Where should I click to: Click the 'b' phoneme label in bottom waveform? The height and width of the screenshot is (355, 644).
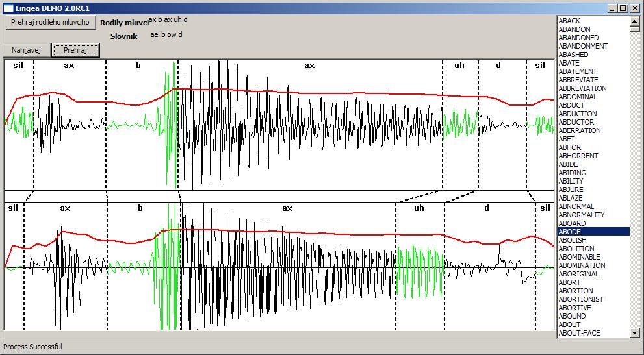(140, 208)
